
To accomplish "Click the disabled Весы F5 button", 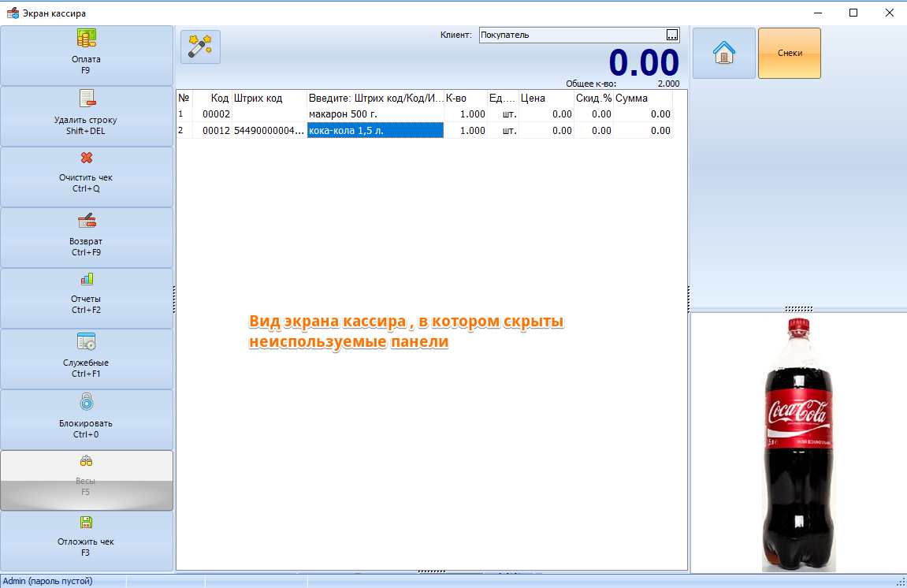I will tap(86, 480).
